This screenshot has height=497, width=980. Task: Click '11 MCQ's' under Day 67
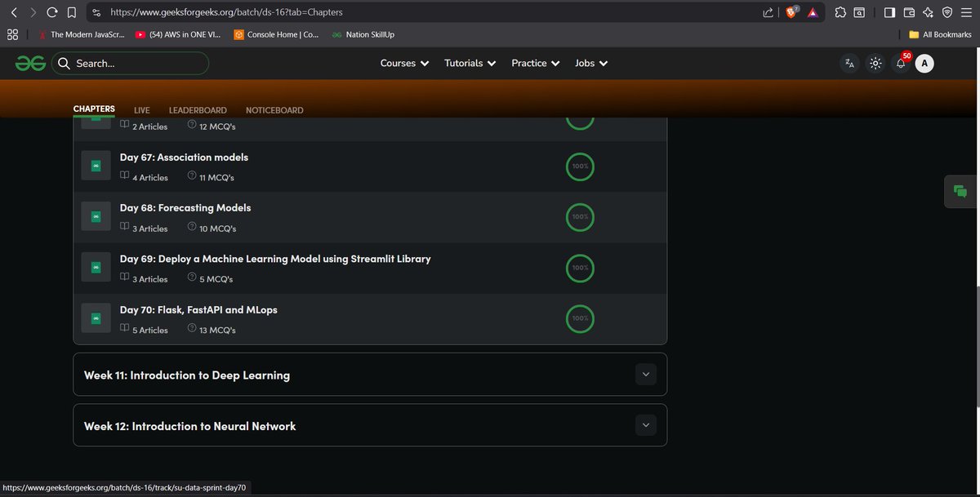tap(216, 177)
